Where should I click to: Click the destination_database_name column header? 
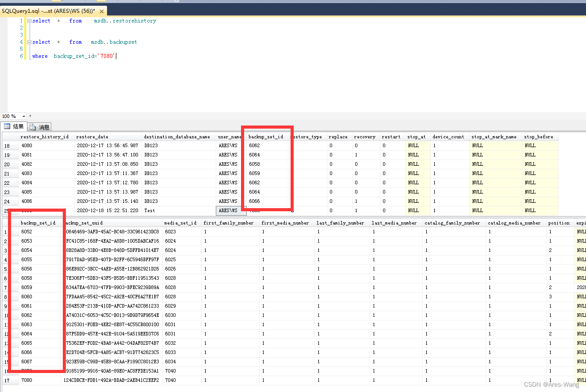pos(177,137)
